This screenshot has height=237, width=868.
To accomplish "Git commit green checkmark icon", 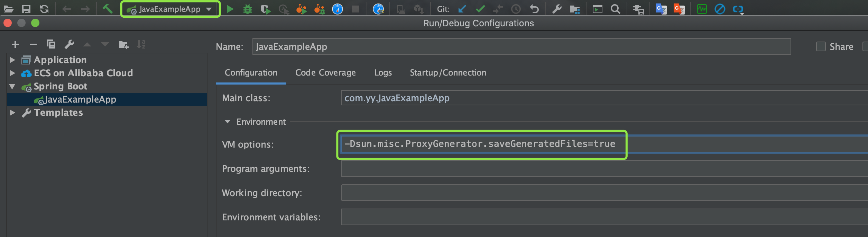I will pos(480,9).
